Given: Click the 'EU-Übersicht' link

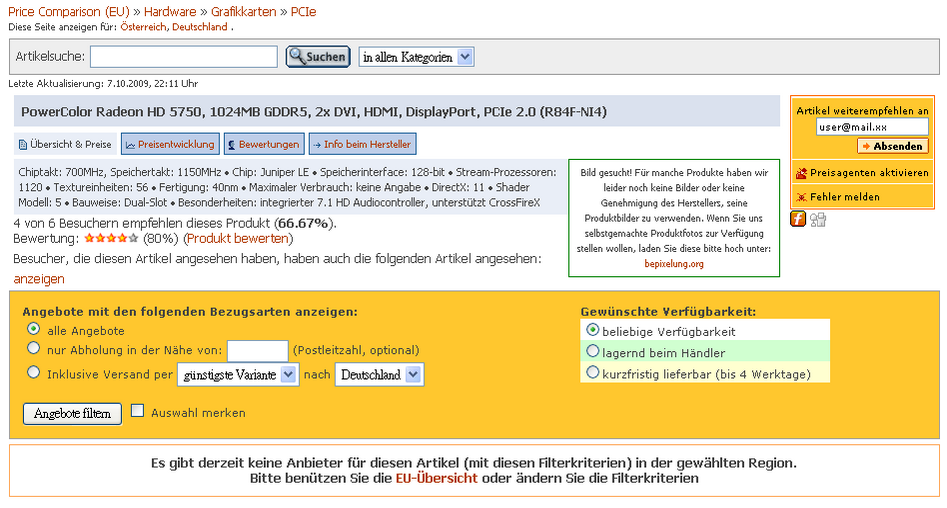Looking at the screenshot, I should click(x=436, y=478).
